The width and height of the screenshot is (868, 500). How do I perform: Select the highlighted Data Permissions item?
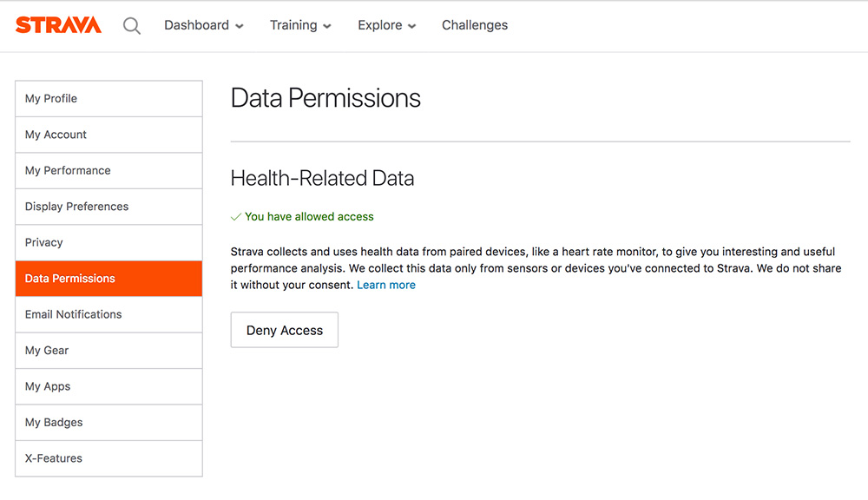coord(108,279)
